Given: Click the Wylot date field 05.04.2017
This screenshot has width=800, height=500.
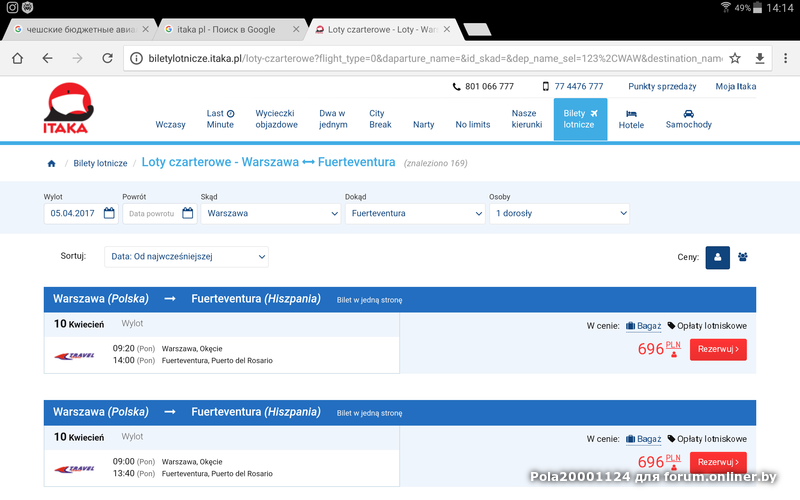Looking at the screenshot, I should [x=81, y=213].
